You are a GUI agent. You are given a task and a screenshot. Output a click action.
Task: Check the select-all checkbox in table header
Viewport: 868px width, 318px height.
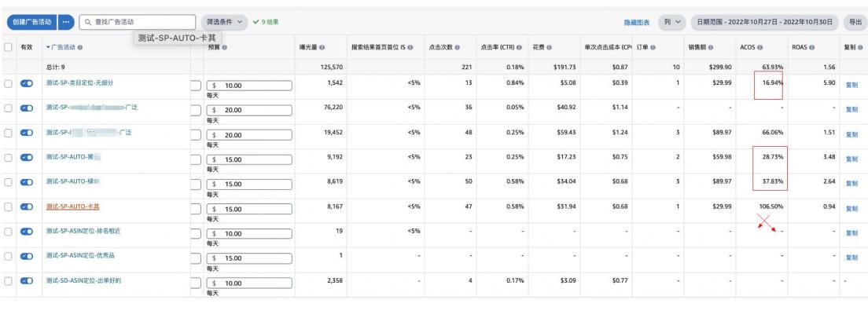coord(8,47)
